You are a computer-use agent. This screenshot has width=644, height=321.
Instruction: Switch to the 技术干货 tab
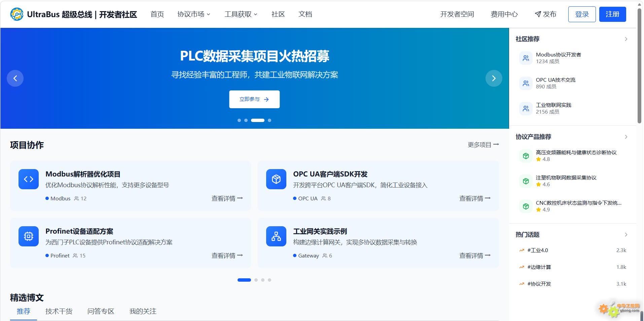tap(59, 311)
